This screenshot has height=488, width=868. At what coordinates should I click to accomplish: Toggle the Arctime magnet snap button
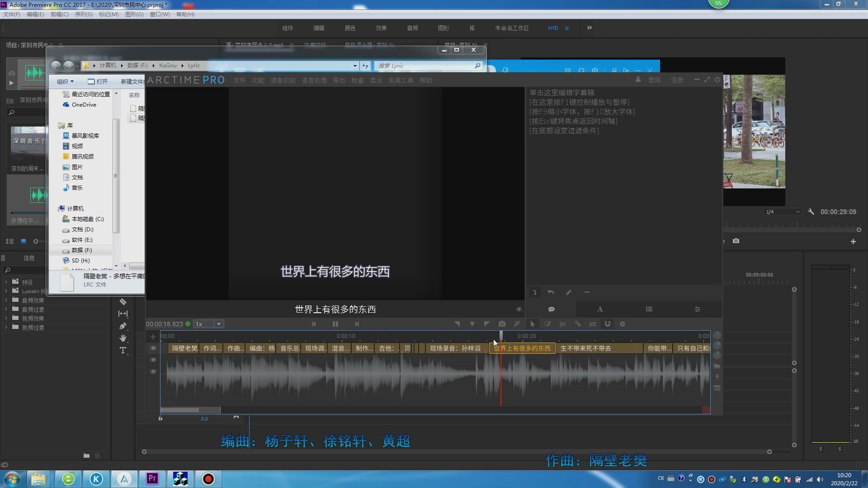[608, 324]
